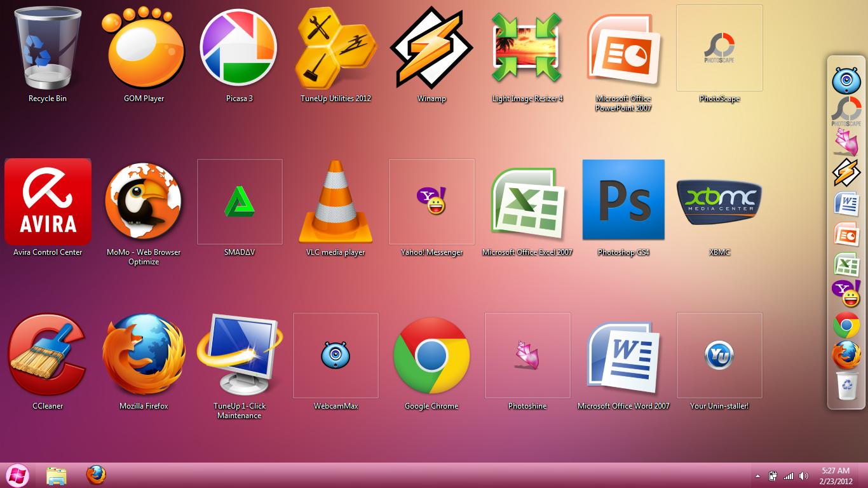Open recycle bin in the side dock
The width and height of the screenshot is (868, 488).
tap(846, 386)
